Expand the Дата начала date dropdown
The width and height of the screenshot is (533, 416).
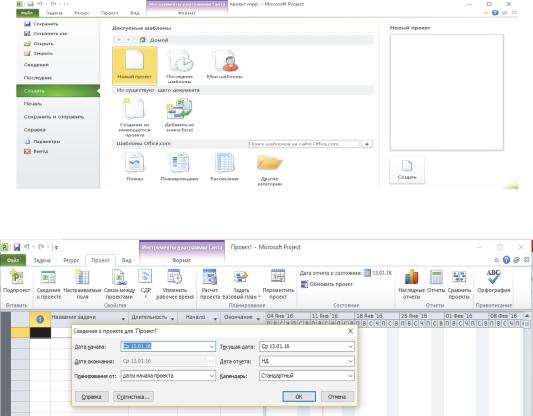pyautogui.click(x=211, y=347)
